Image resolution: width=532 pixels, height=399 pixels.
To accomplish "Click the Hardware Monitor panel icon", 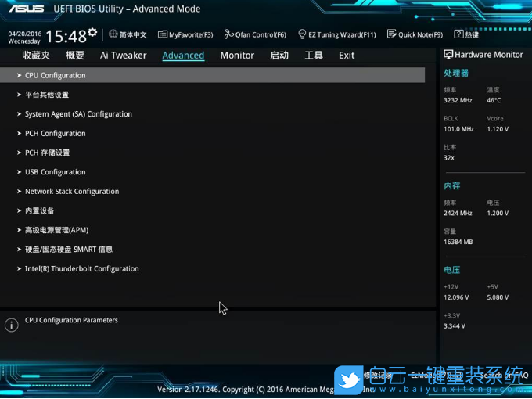I will [448, 55].
